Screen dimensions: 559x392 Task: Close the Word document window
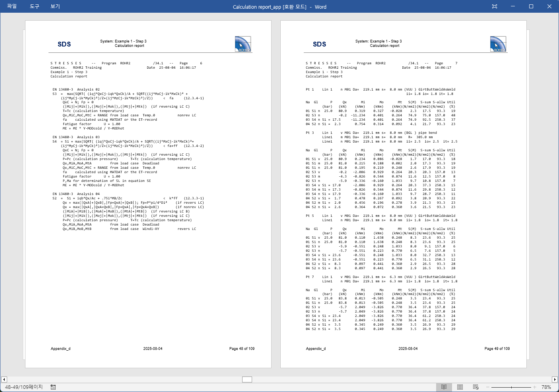pos(549,6)
